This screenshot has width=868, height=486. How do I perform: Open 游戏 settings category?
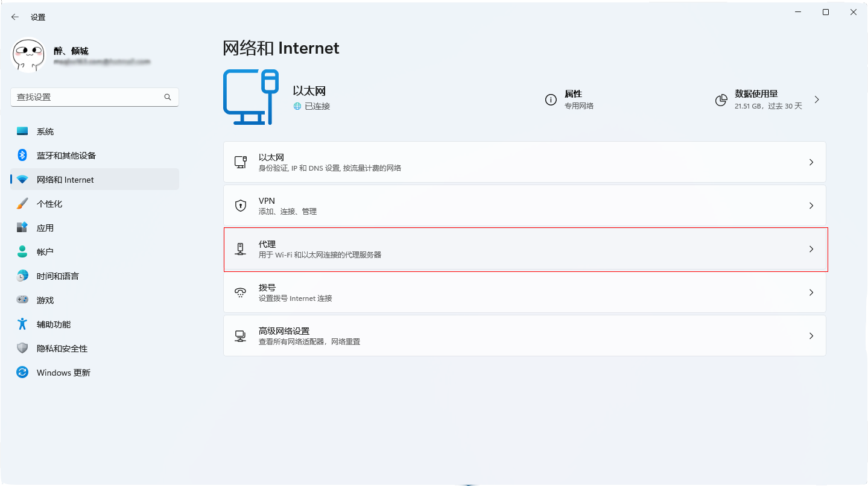95,300
